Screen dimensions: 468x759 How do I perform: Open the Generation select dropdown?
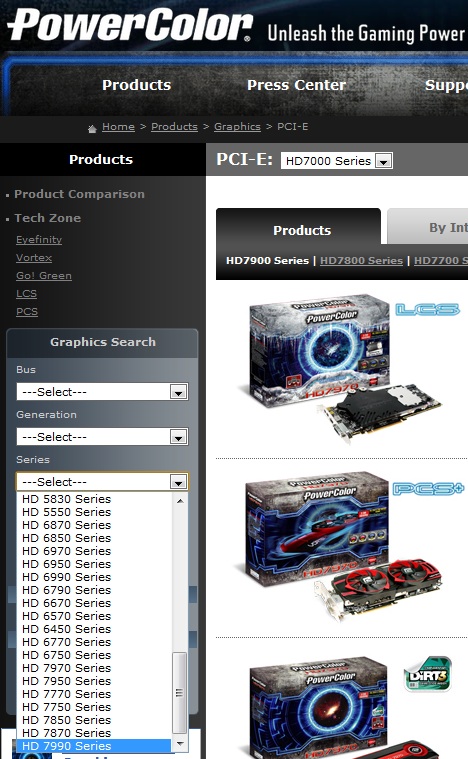point(102,437)
